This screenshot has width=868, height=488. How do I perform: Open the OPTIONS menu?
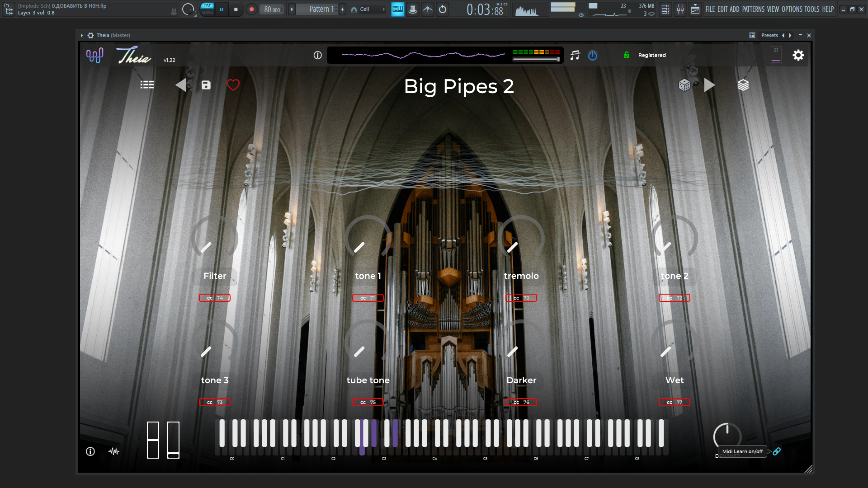(792, 9)
